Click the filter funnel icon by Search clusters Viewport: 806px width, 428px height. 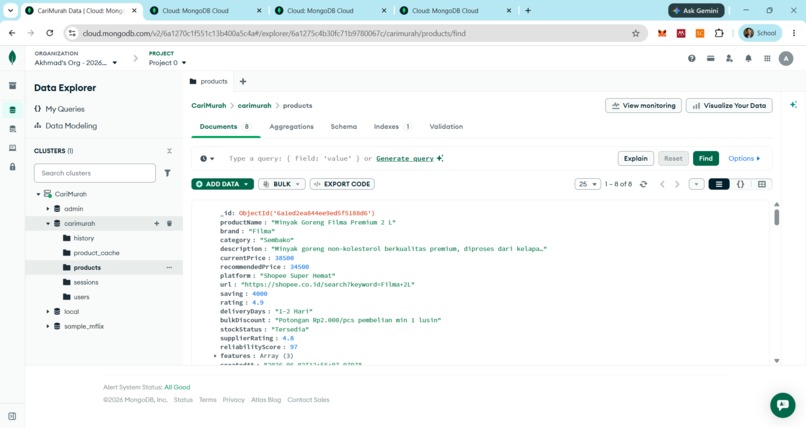[168, 173]
